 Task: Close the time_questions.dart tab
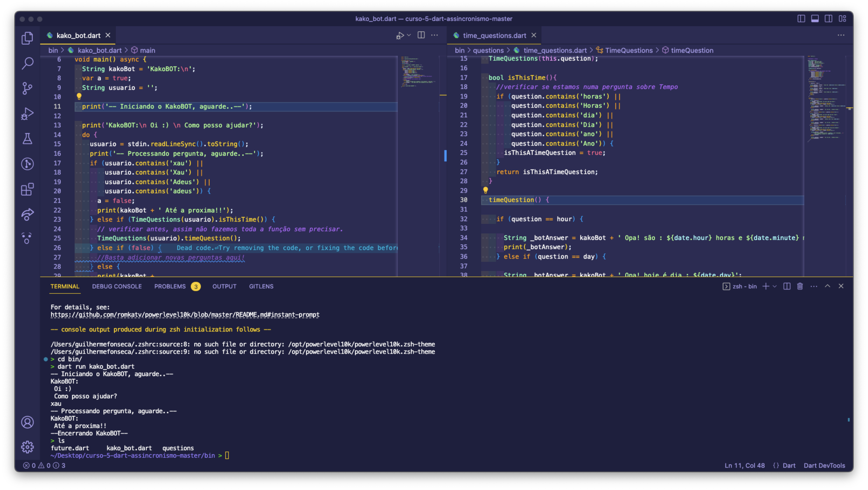pos(534,35)
